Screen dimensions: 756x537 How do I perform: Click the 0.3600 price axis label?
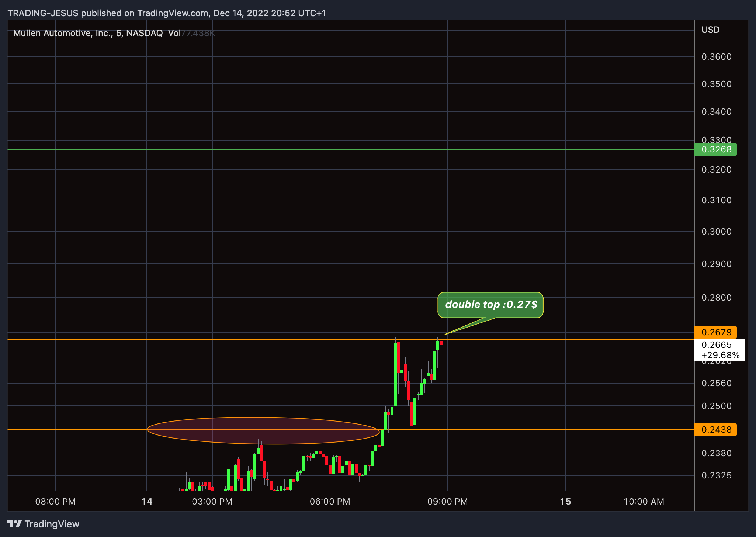717,57
